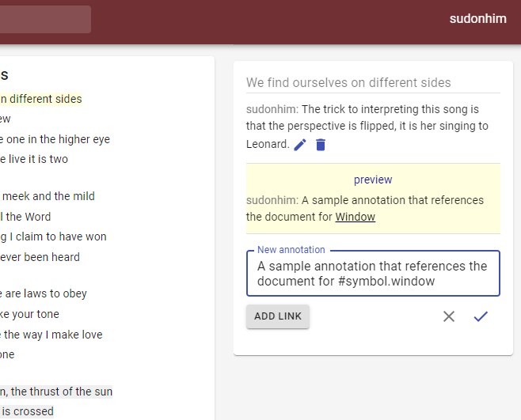The width and height of the screenshot is (521, 420).
Task: Focus the New annotation text field
Action: pos(373,274)
